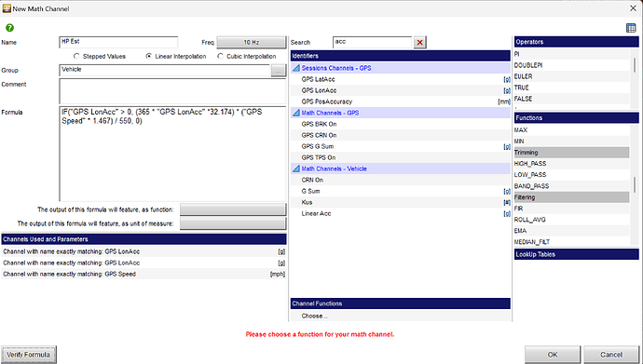The image size is (643, 364).
Task: Insert the FALSE operator
Action: point(571,99)
